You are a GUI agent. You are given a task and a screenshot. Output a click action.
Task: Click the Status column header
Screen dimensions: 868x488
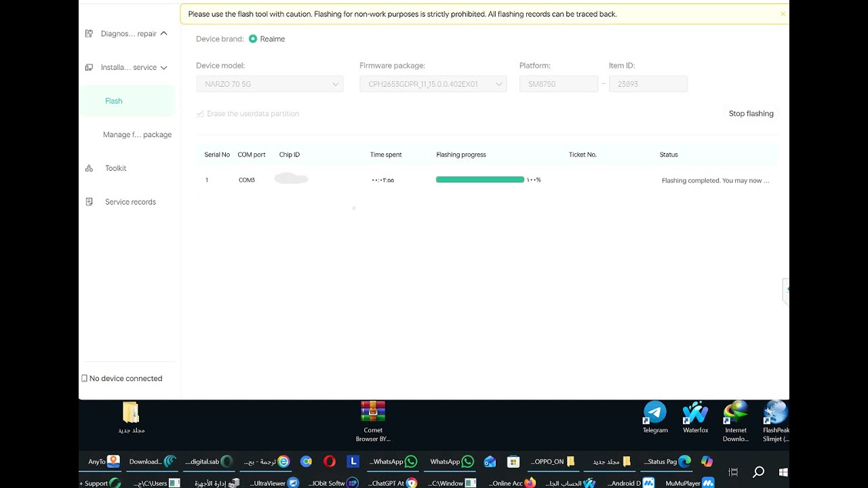[x=669, y=155]
